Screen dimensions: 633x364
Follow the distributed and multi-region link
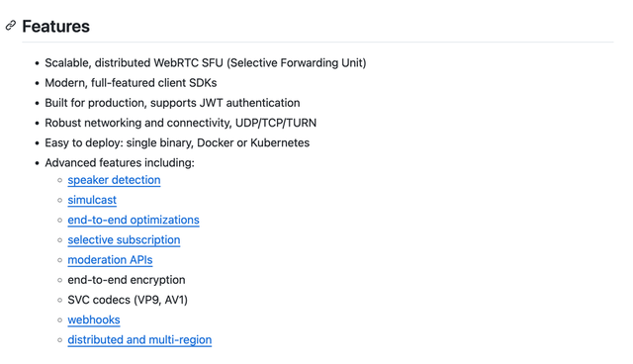[139, 340]
